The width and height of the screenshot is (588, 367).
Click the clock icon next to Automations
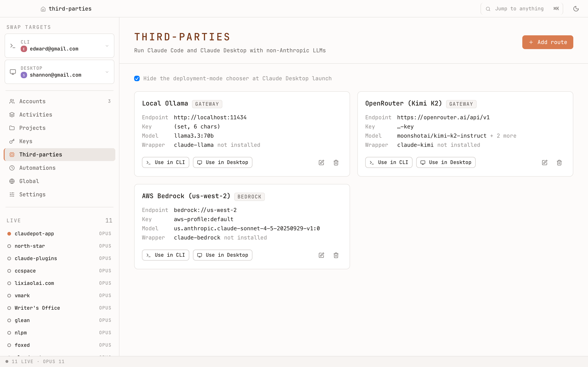pos(12,168)
